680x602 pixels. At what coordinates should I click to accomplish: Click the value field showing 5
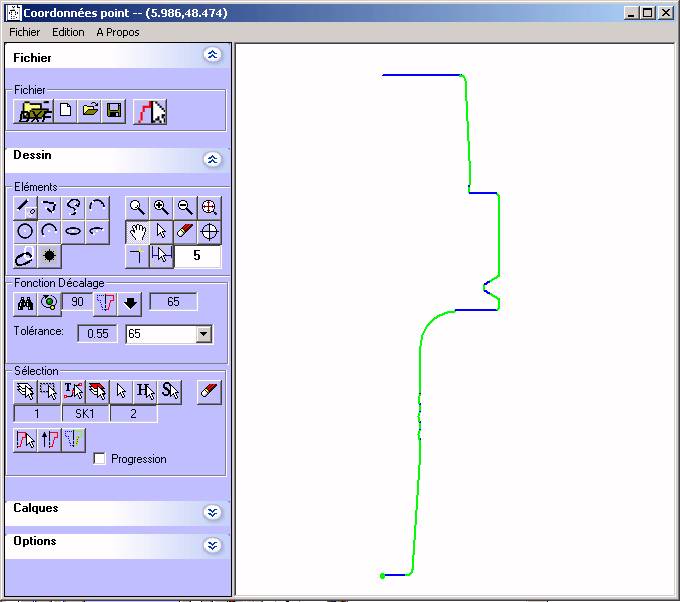pos(197,256)
